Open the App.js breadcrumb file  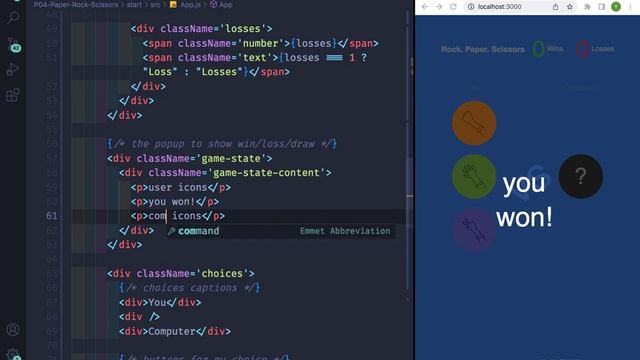click(x=186, y=5)
